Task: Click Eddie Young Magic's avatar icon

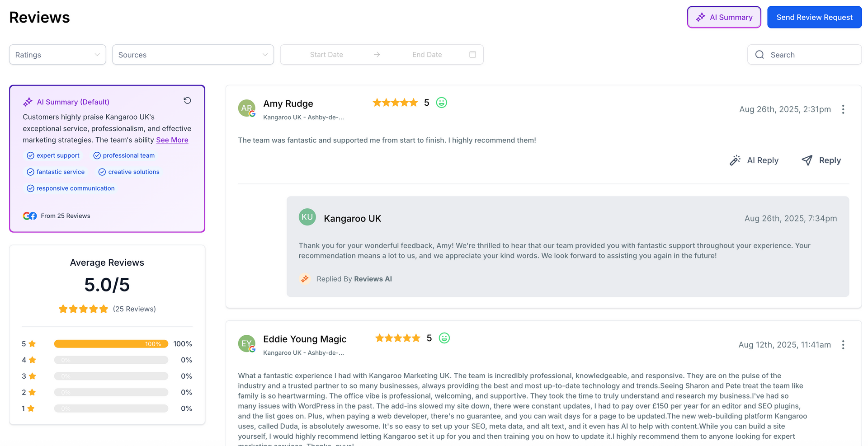Action: click(x=247, y=343)
